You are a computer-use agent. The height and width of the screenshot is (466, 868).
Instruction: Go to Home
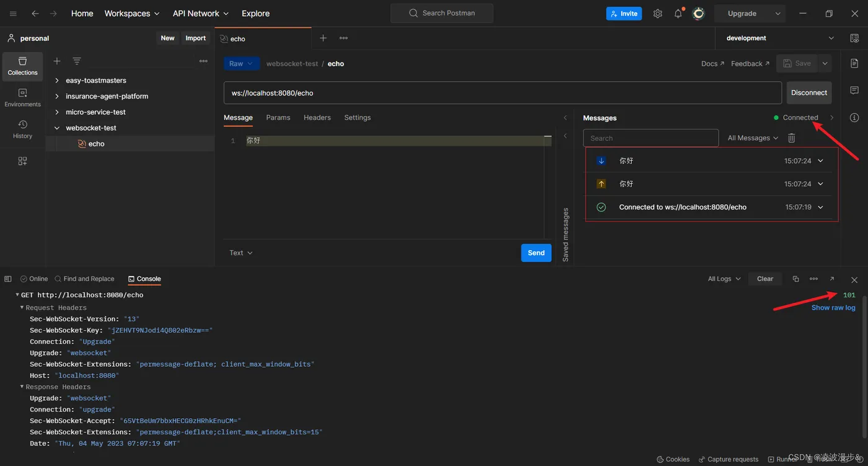coord(82,14)
